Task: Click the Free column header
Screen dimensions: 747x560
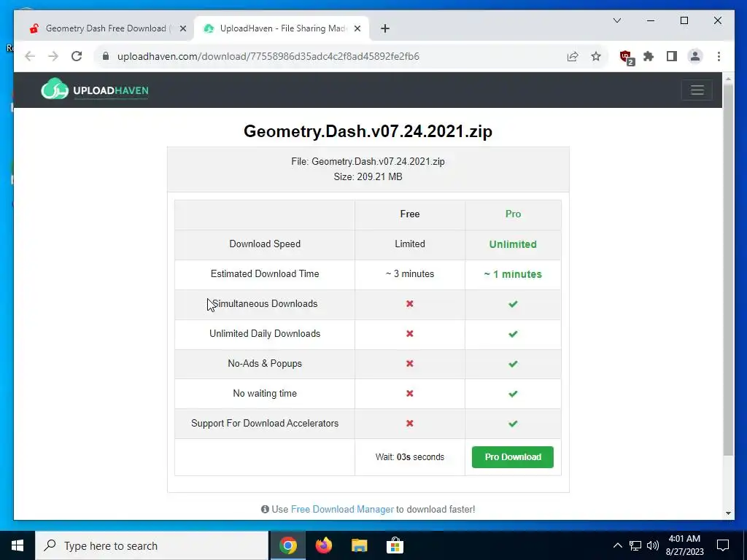Action: pos(410,214)
